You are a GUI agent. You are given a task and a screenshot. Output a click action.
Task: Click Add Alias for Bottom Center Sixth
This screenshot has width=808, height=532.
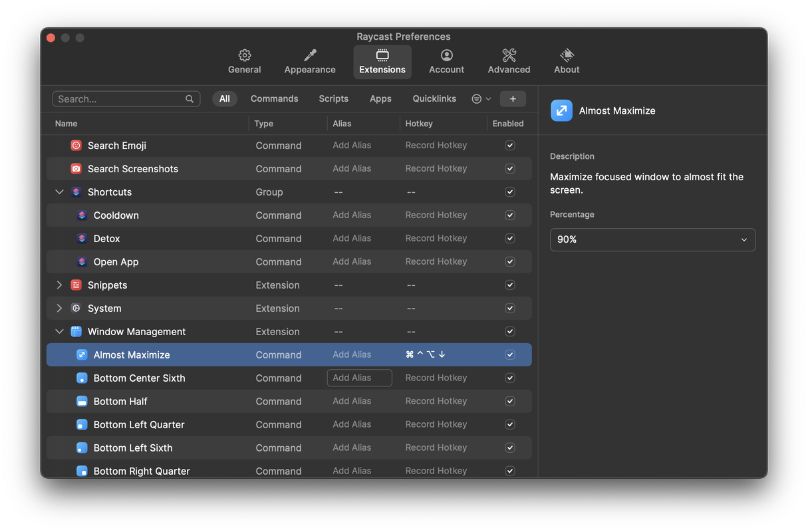(359, 378)
